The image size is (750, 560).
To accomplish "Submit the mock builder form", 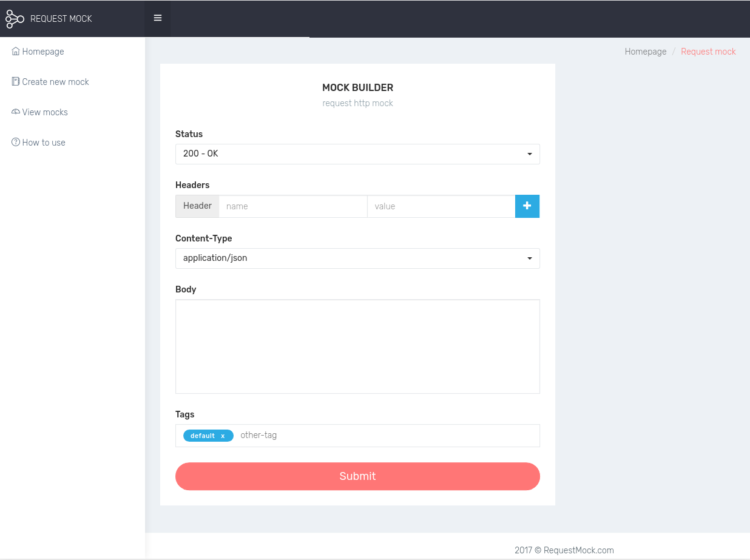I will point(357,476).
